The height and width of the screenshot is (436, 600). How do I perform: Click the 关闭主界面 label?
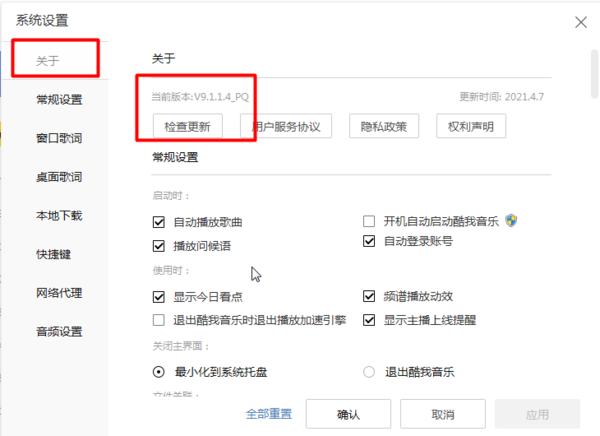coord(181,346)
